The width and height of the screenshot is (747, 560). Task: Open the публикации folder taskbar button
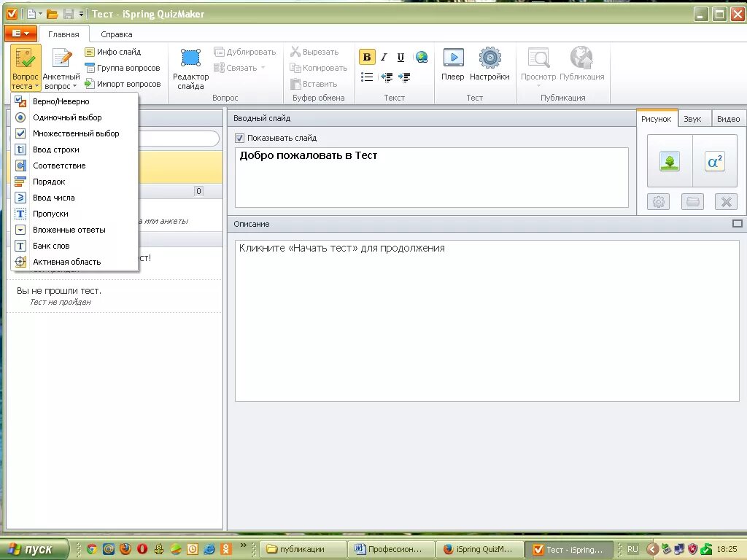tap(303, 549)
